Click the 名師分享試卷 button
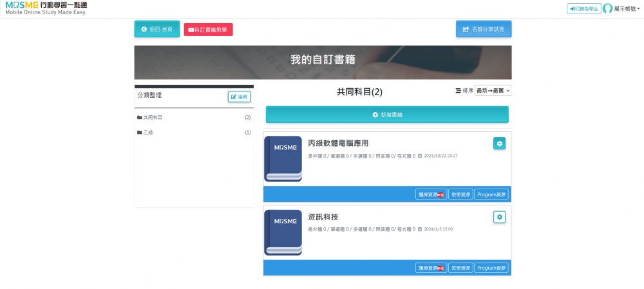The width and height of the screenshot is (644, 289). click(483, 29)
